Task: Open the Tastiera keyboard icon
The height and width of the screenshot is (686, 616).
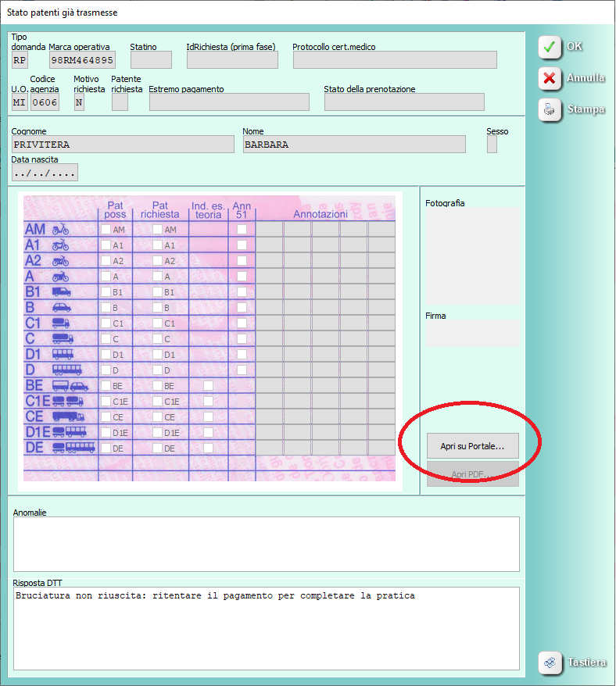Action: [x=550, y=663]
